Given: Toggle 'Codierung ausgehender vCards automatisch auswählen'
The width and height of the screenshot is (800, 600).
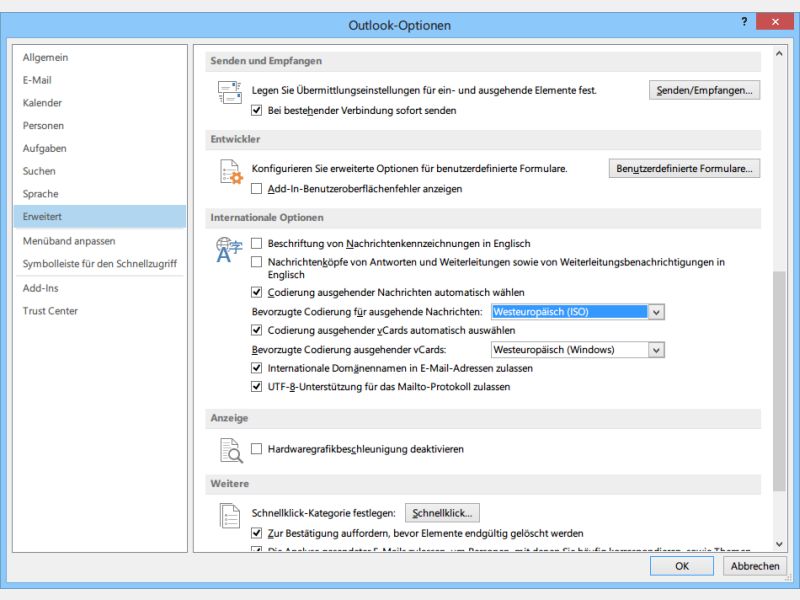Looking at the screenshot, I should point(257,330).
